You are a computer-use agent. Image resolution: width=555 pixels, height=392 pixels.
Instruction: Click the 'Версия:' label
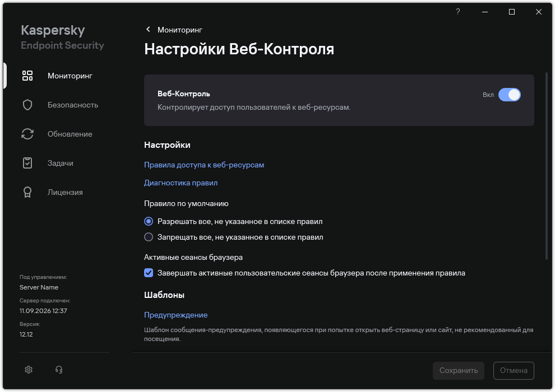point(30,324)
